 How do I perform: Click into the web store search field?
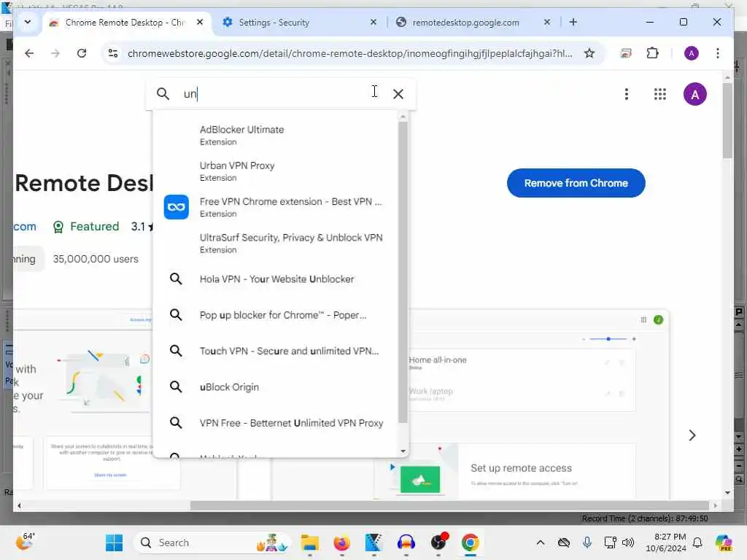pos(281,94)
